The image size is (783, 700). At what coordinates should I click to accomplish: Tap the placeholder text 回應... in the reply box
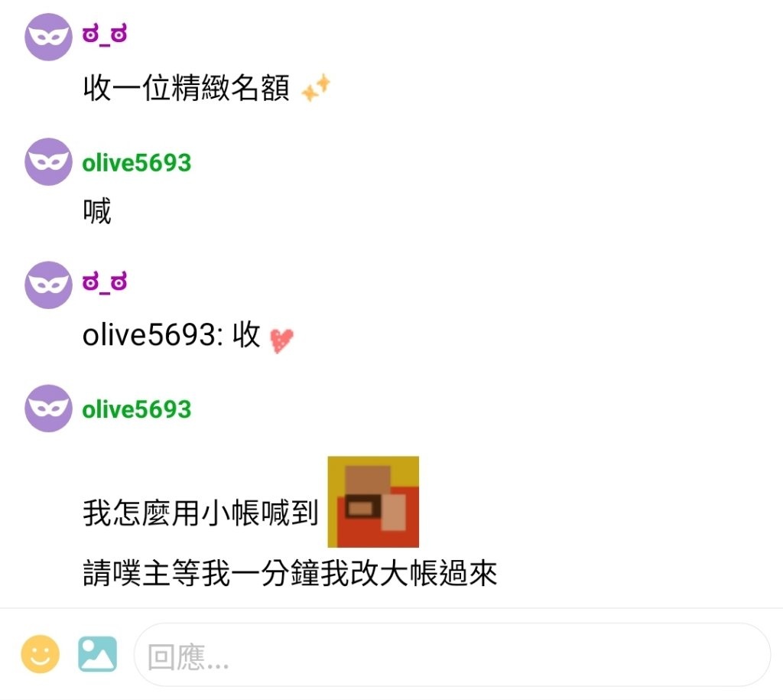tap(188, 657)
